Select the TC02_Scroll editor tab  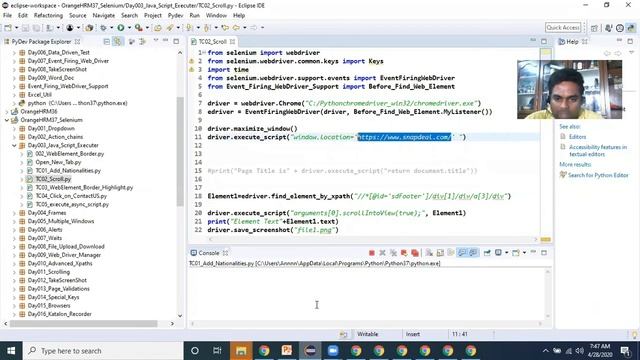[212, 42]
